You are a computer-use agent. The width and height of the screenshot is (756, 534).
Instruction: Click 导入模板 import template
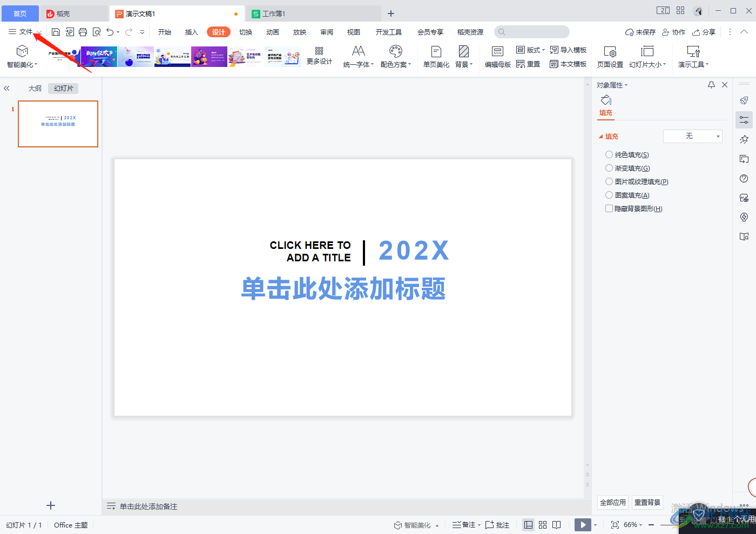click(568, 50)
